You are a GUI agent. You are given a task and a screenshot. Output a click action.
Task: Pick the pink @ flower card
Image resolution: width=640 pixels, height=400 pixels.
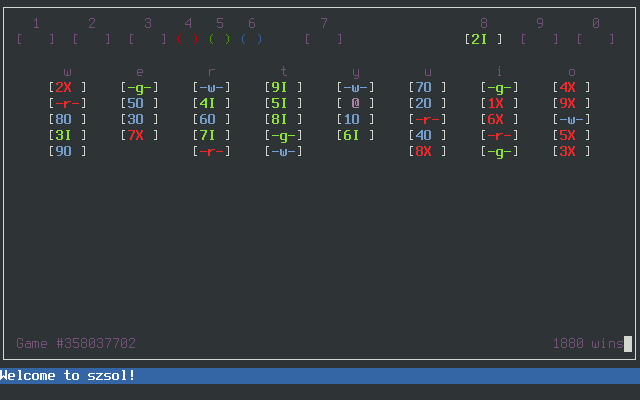(x=356, y=103)
